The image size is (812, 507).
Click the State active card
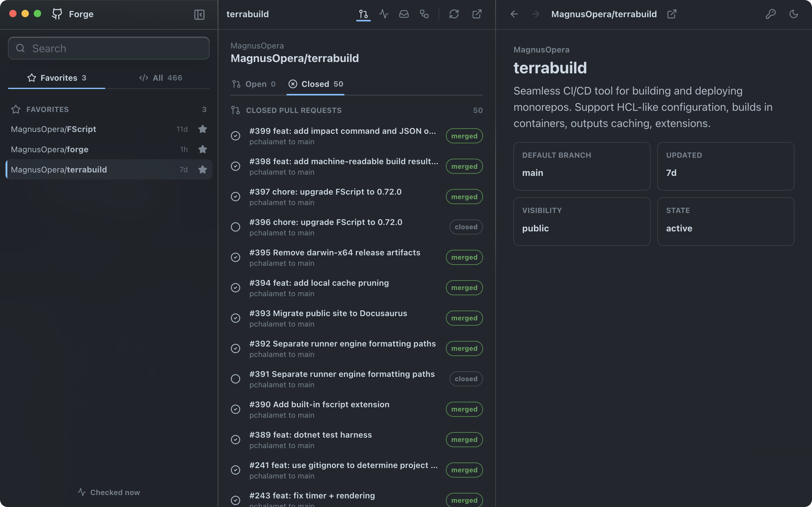[725, 222]
